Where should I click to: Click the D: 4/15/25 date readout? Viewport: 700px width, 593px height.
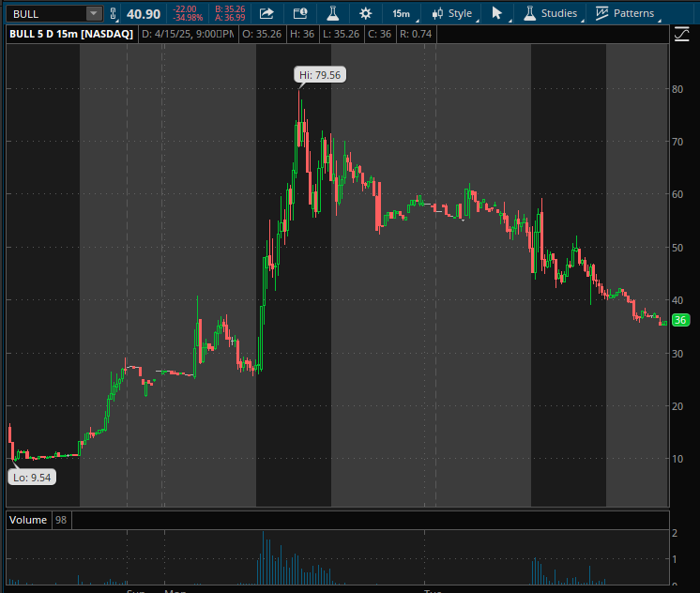[188, 34]
